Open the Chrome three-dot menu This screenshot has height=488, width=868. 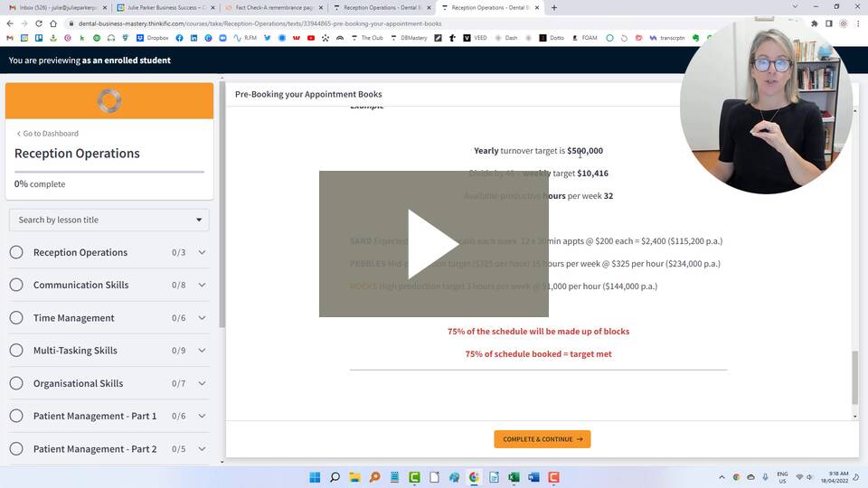(x=859, y=23)
